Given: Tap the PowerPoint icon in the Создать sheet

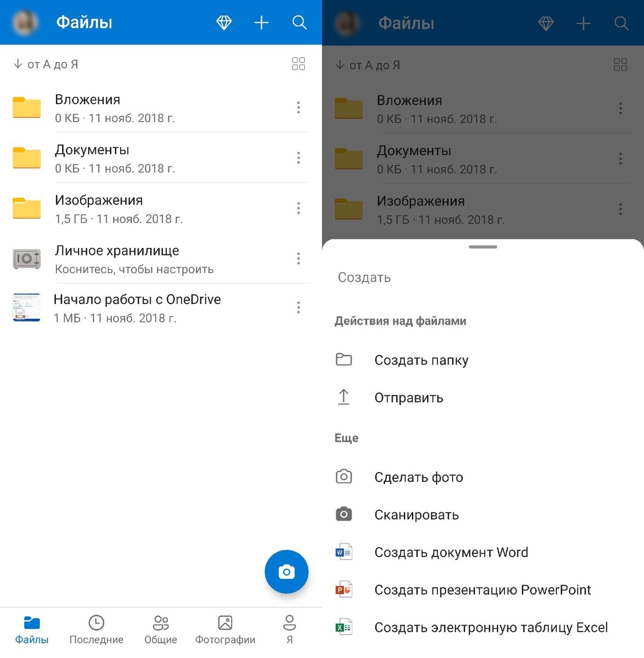Looking at the screenshot, I should pyautogui.click(x=344, y=589).
